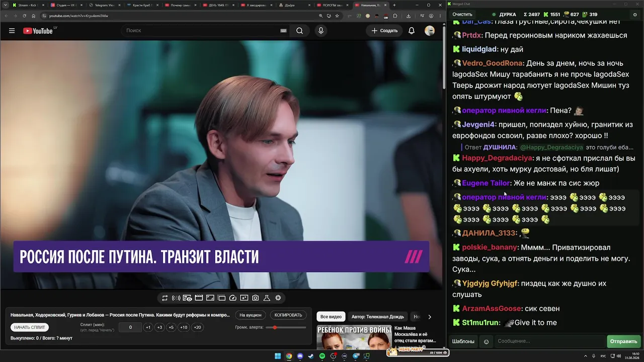Click username liquidglad in chat
Screen dimensions: 644x362
pos(479,49)
